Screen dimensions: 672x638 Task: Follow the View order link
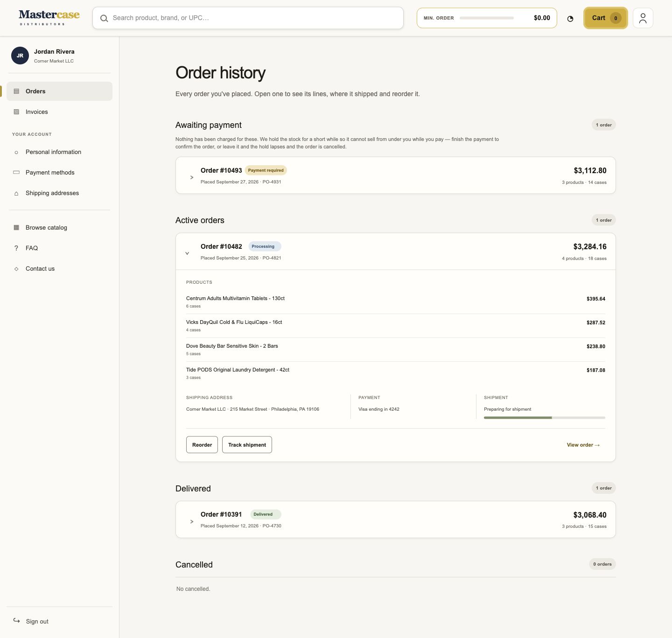tap(583, 445)
